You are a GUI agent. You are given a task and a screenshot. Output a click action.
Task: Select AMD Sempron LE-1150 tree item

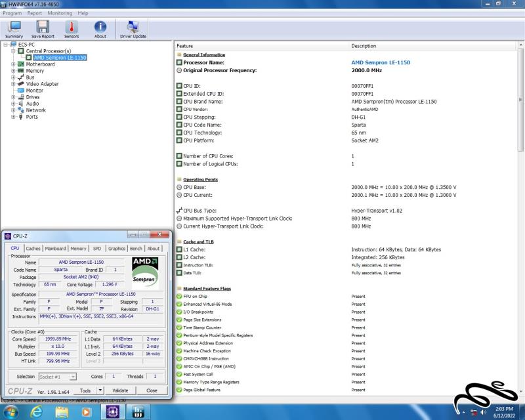coord(60,58)
